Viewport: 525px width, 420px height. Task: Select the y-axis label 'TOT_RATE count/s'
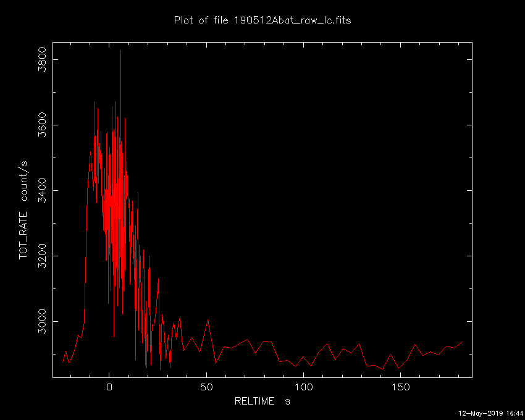click(23, 210)
